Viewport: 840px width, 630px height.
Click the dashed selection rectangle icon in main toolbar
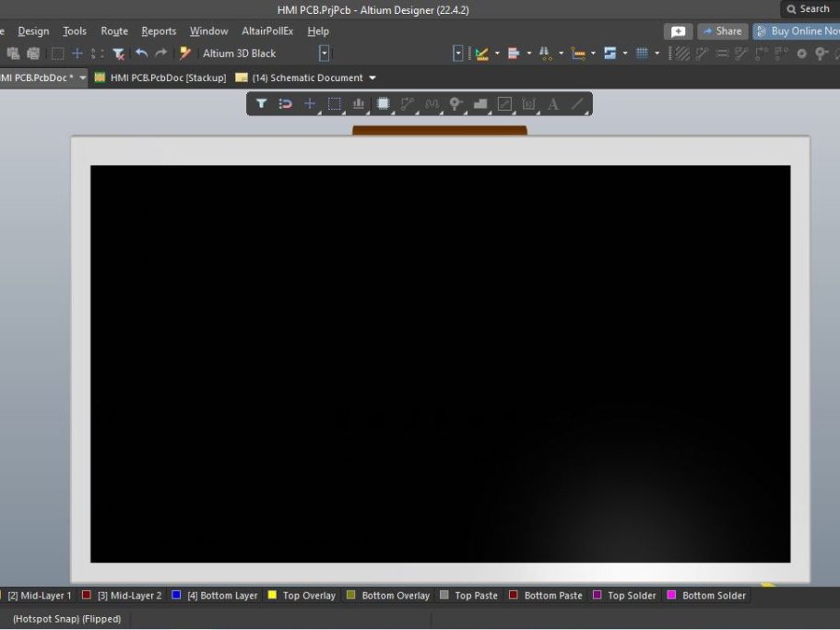click(57, 53)
